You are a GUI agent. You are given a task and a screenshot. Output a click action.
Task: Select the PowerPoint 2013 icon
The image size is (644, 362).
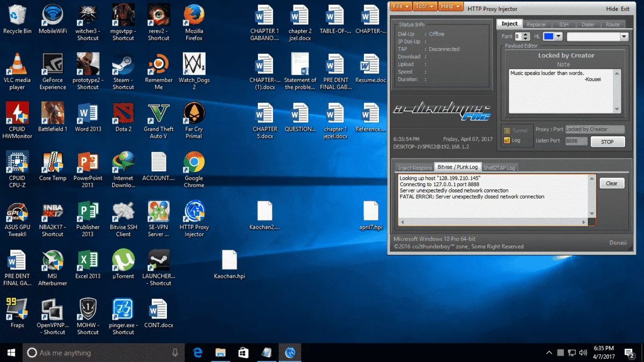(87, 169)
